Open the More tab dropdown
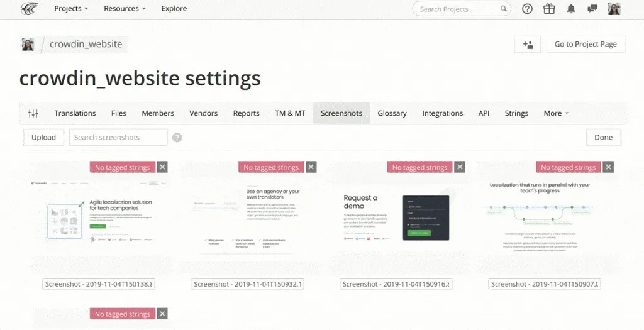The width and height of the screenshot is (644, 330). pos(556,113)
